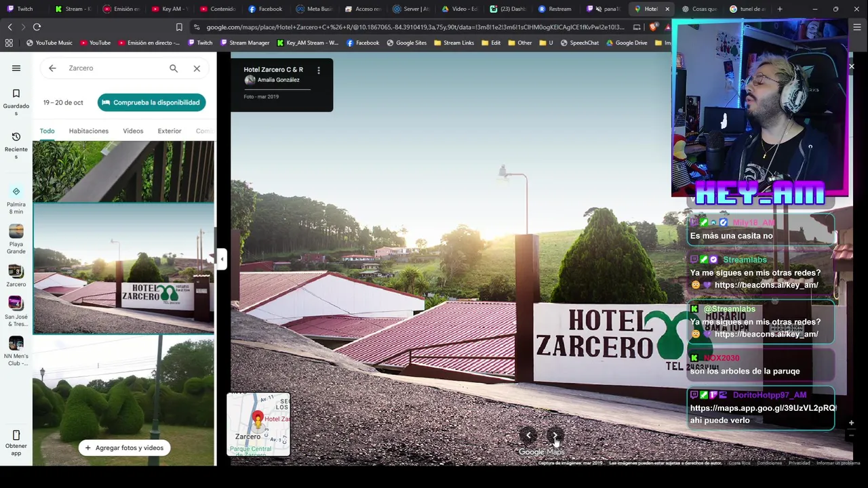Image resolution: width=868 pixels, height=488 pixels.
Task: Click the search magnifier icon
Action: (x=174, y=68)
